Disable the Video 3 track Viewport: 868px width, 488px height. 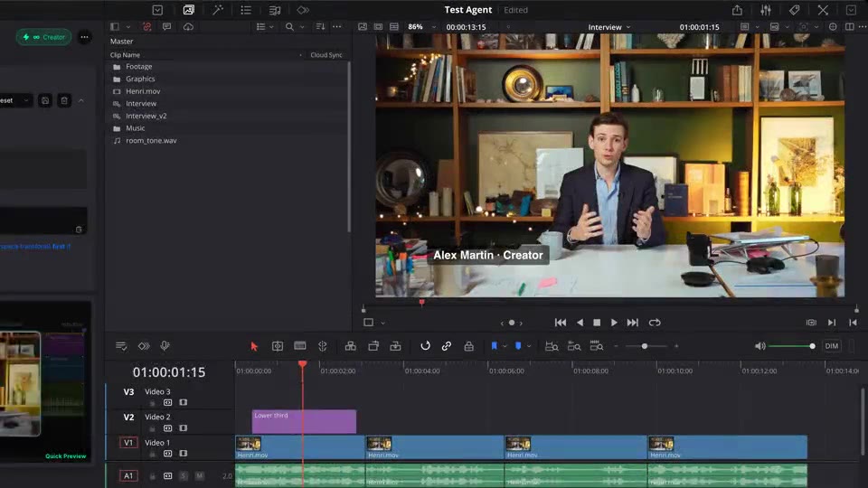[184, 402]
